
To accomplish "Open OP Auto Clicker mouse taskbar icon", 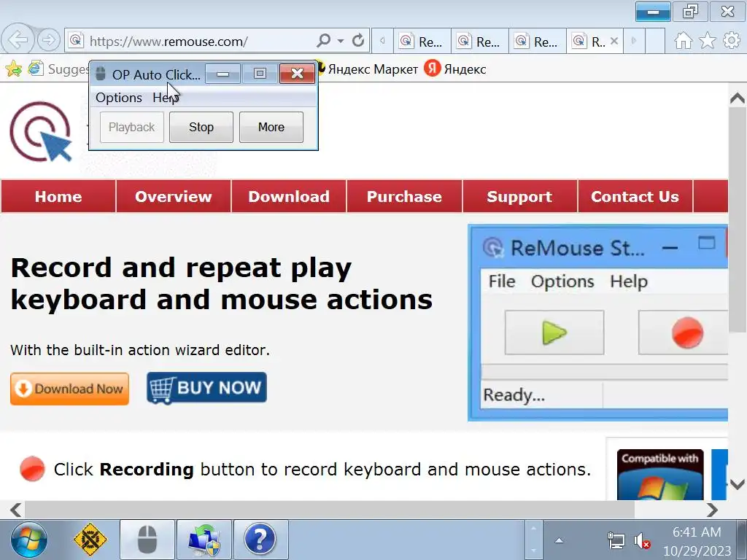I will pos(147,540).
